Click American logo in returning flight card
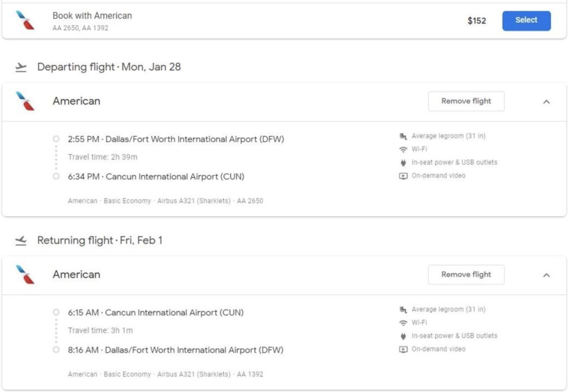This screenshot has height=392, width=568. [x=25, y=274]
